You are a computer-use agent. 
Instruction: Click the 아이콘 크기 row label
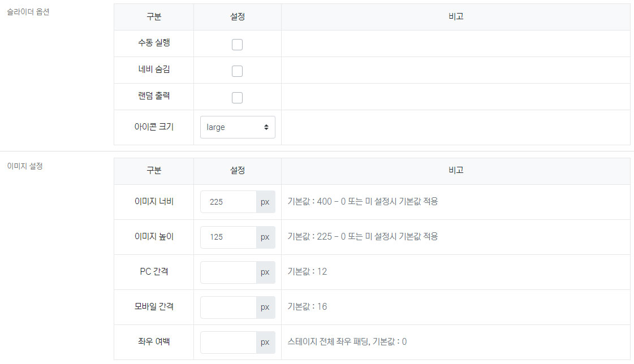click(x=154, y=127)
